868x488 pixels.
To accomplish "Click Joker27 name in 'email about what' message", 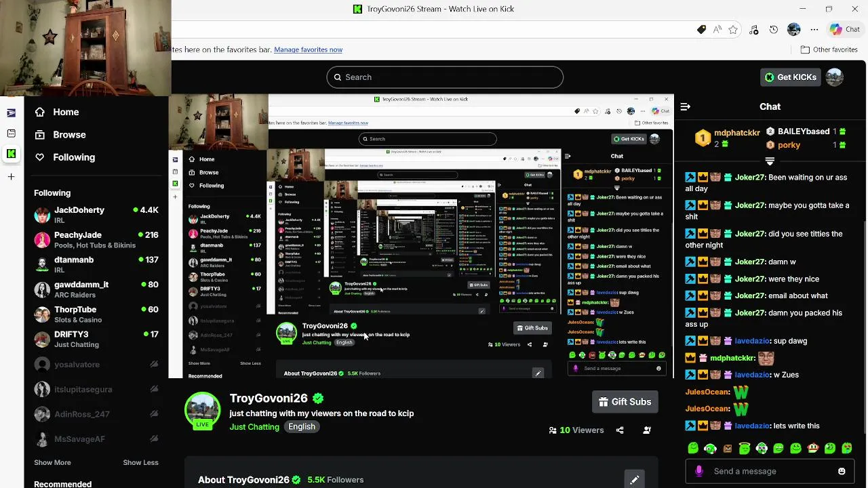I will point(750,296).
